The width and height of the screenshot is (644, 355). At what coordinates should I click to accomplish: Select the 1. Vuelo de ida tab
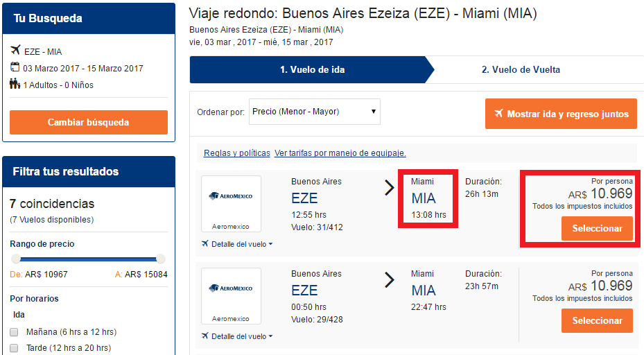pyautogui.click(x=312, y=70)
